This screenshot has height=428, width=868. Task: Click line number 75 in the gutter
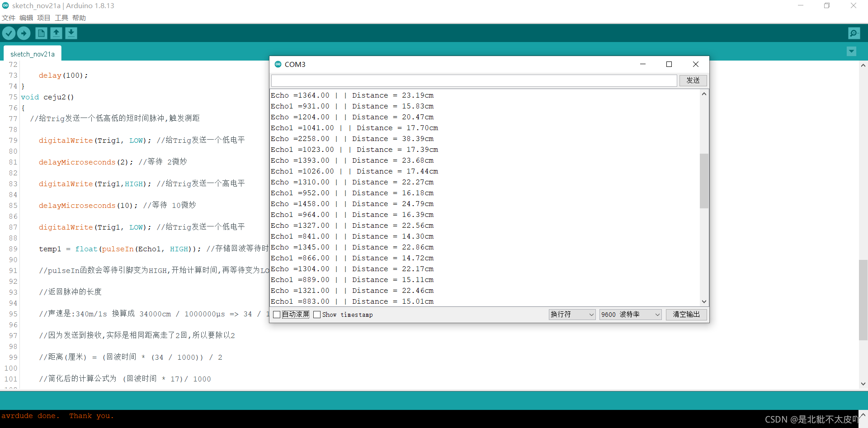[13, 97]
